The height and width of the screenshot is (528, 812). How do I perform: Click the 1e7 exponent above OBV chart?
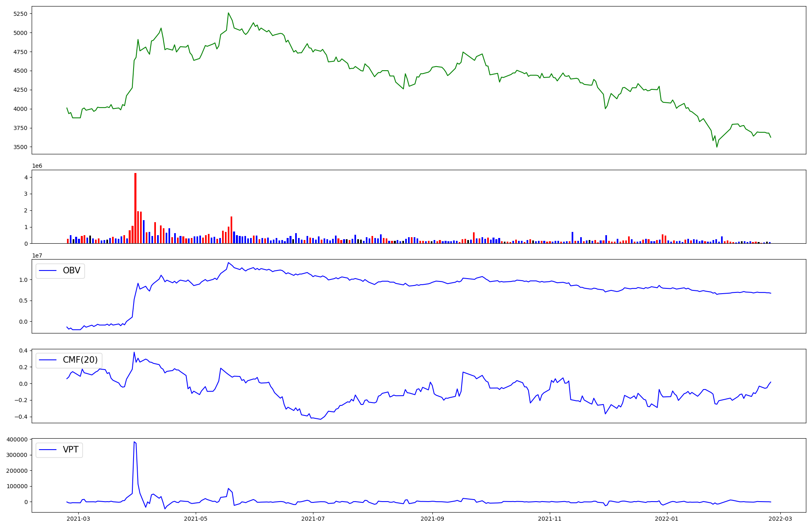[x=37, y=255]
